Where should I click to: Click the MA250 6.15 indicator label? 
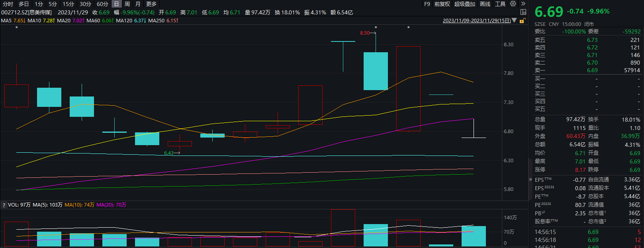pyautogui.click(x=163, y=20)
